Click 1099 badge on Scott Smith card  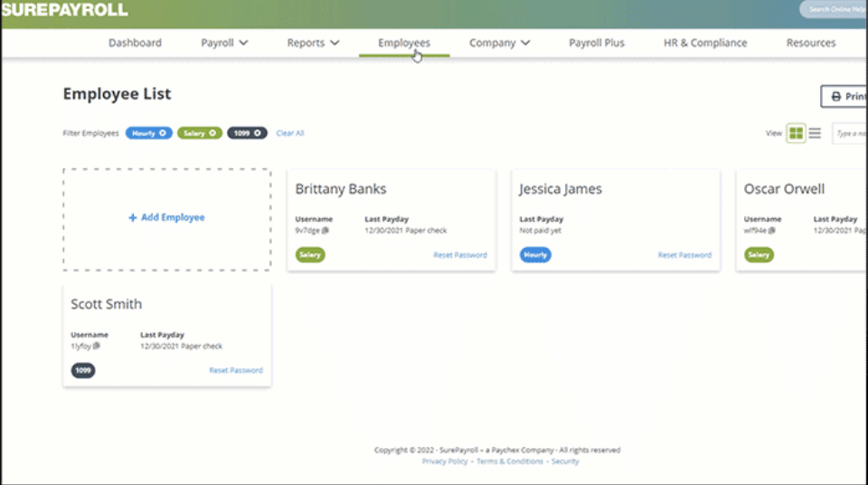click(x=83, y=370)
